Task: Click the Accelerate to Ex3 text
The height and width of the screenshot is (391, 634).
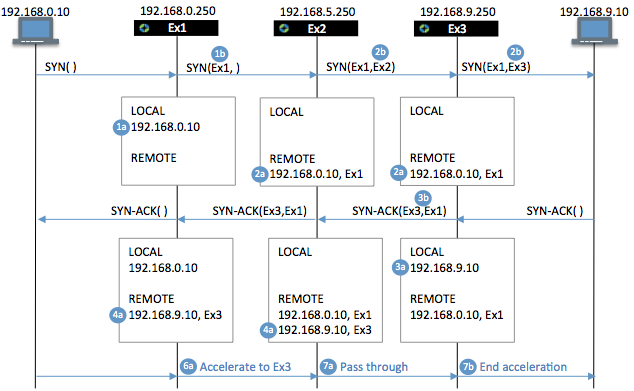Action: tap(245, 367)
